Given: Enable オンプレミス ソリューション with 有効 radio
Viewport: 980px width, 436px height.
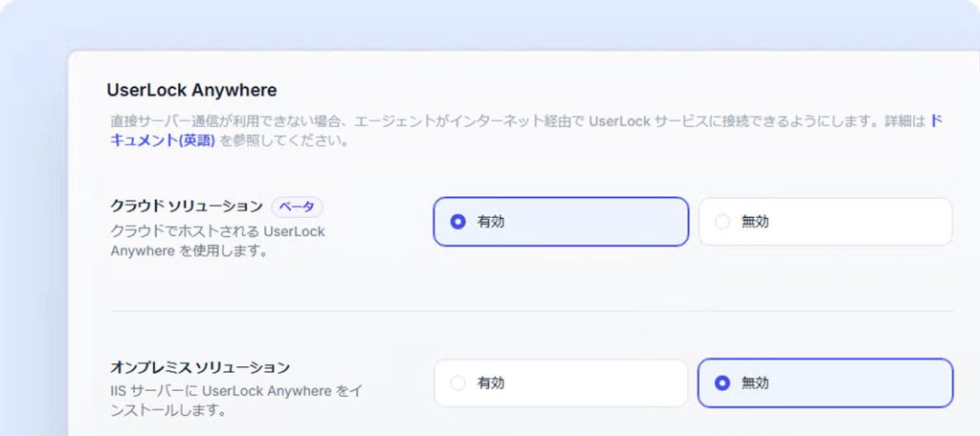Looking at the screenshot, I should point(561,382).
